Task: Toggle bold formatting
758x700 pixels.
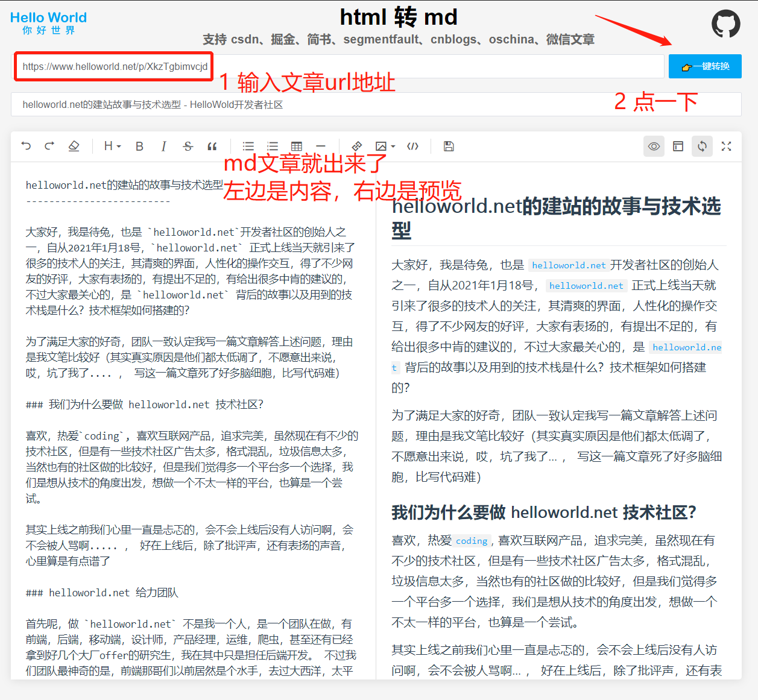Action: click(x=139, y=146)
